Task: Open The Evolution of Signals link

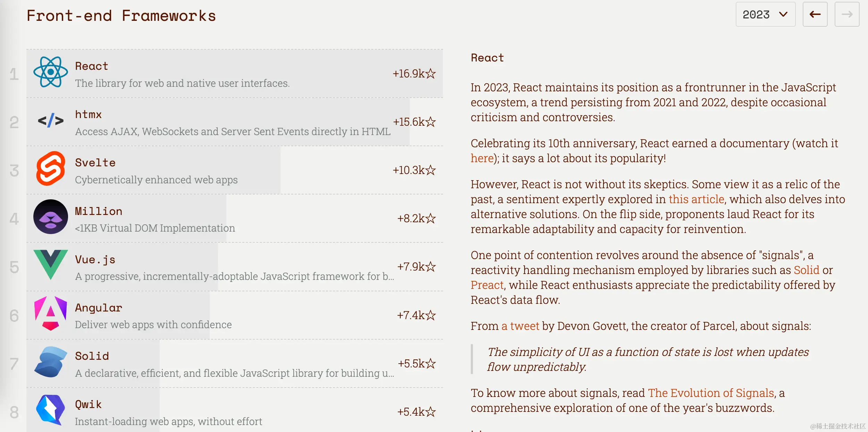Action: (x=711, y=393)
